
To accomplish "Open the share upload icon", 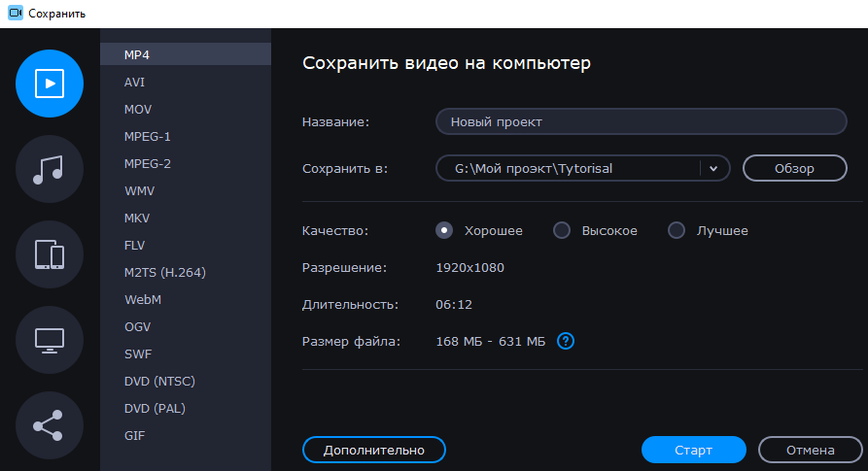I will [x=50, y=425].
